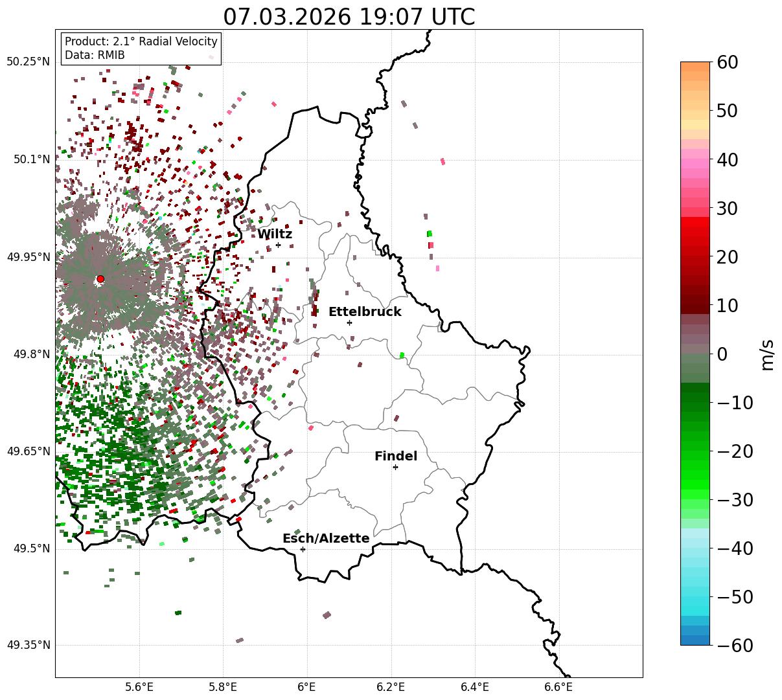
Task: Click the 49.65°N latitude label
Action: pos(28,451)
